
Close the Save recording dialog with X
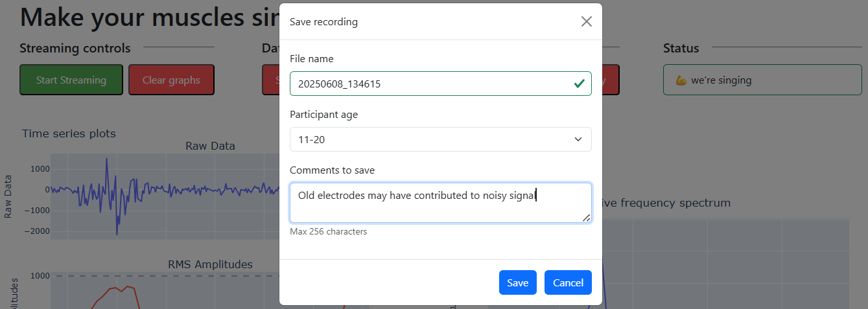click(x=586, y=21)
